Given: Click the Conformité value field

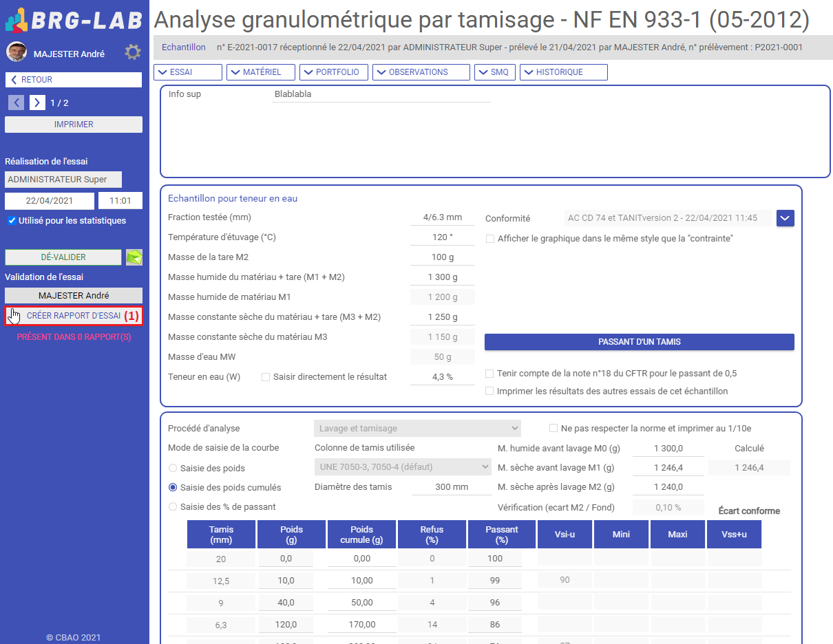Looking at the screenshot, I should [x=668, y=218].
